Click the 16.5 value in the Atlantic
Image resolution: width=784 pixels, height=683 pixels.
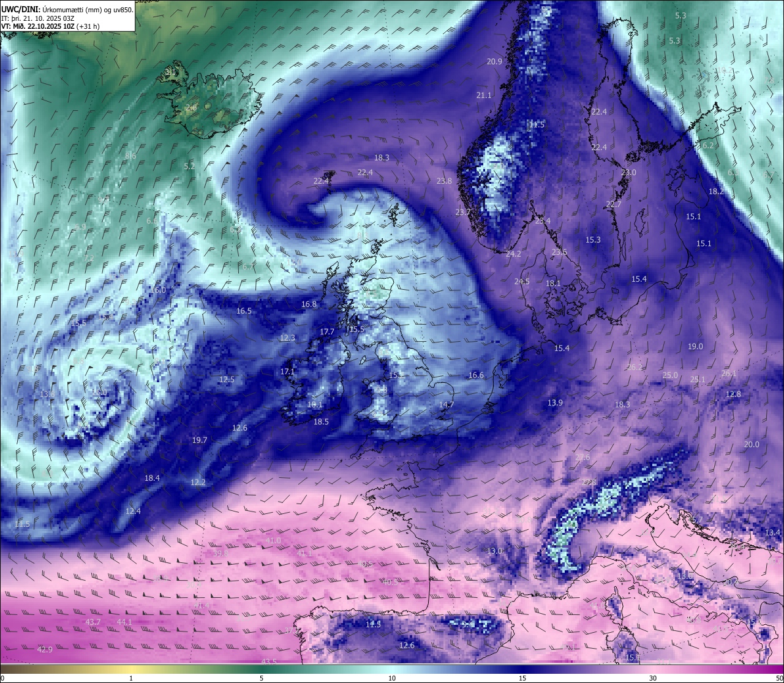244,311
